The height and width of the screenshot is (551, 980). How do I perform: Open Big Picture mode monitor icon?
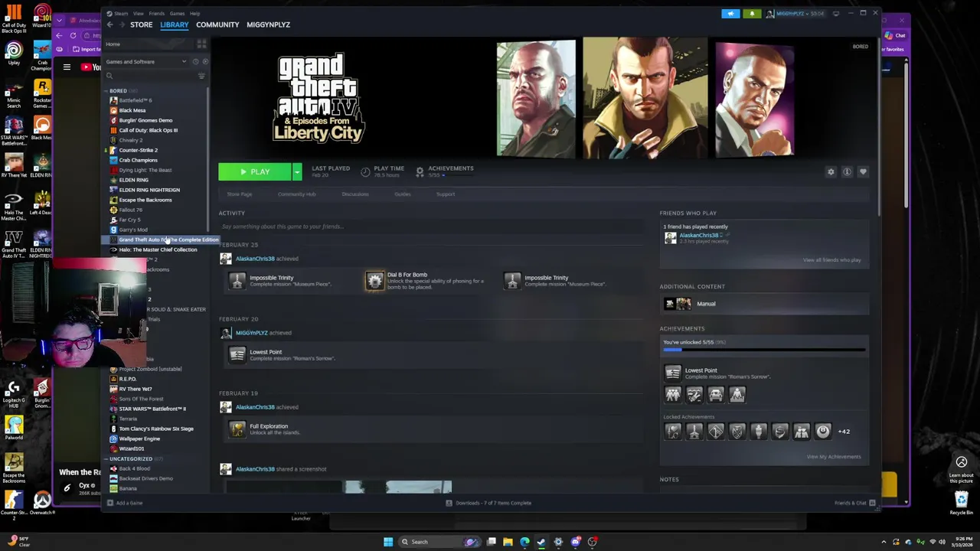pyautogui.click(x=836, y=13)
